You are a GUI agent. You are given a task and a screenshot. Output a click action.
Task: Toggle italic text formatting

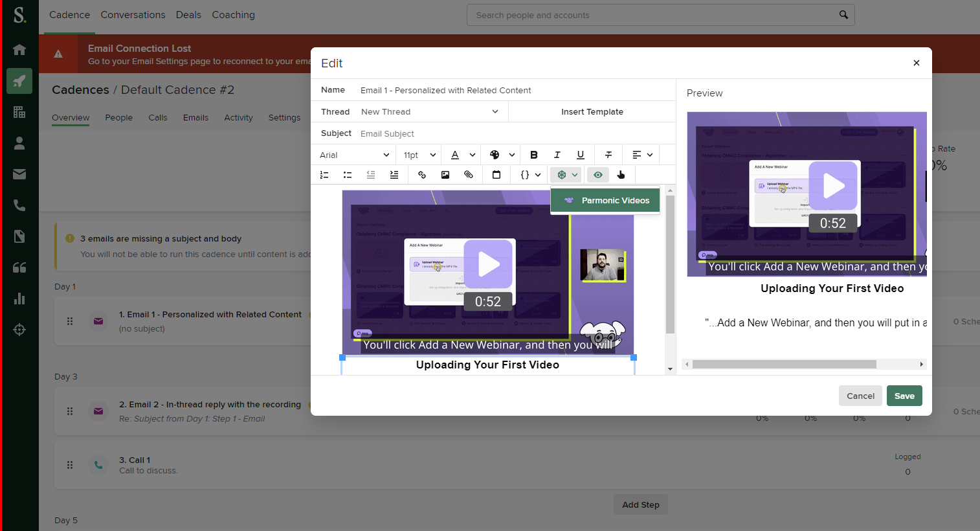[557, 155]
